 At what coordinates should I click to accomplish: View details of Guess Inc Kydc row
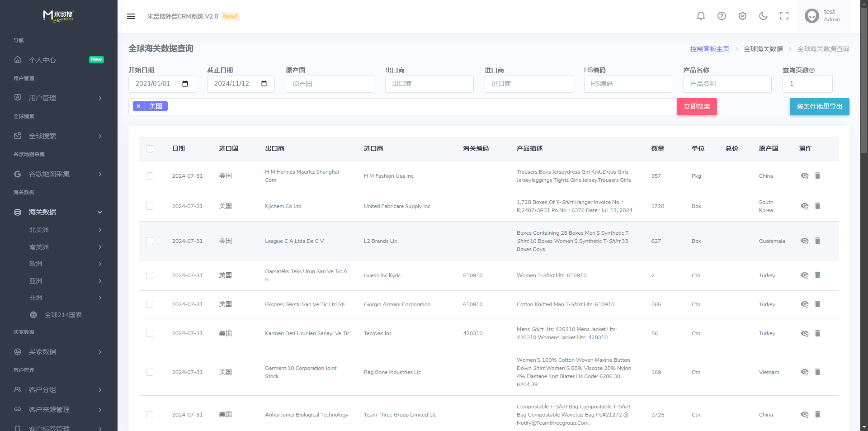point(805,275)
